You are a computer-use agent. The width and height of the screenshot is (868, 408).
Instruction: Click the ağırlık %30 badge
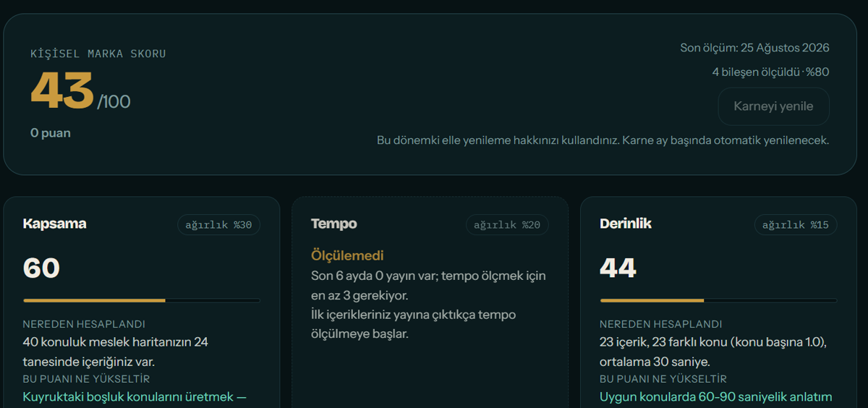click(x=218, y=225)
